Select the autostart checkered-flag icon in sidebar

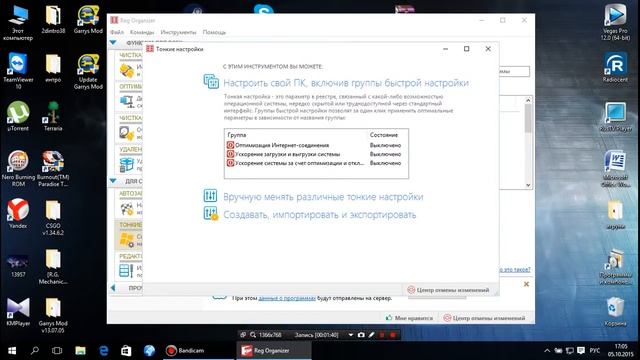pyautogui.click(x=127, y=208)
